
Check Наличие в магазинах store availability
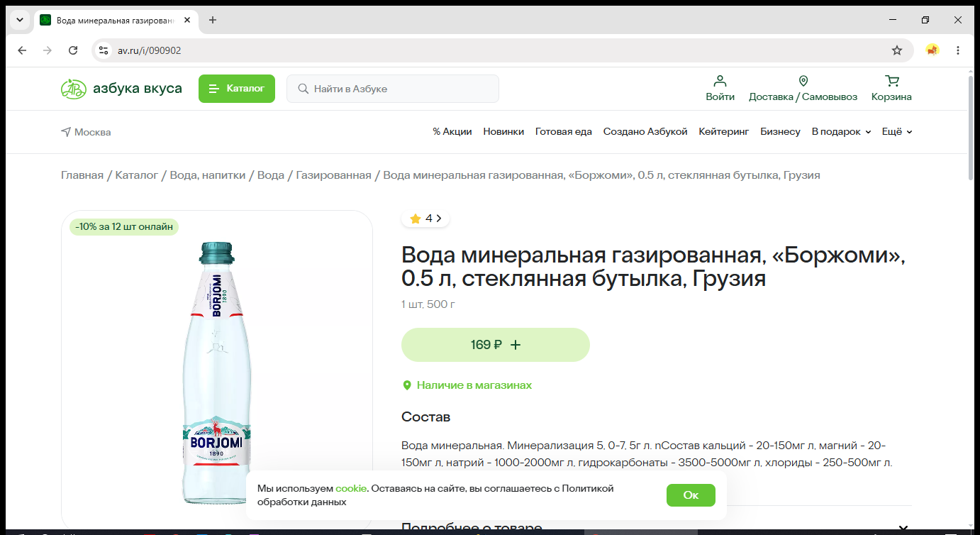point(467,385)
